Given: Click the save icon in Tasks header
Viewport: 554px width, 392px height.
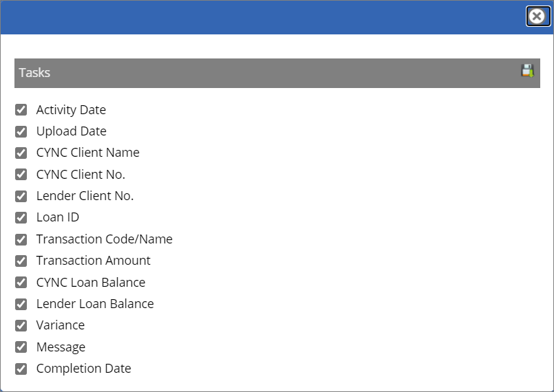Looking at the screenshot, I should tap(527, 70).
